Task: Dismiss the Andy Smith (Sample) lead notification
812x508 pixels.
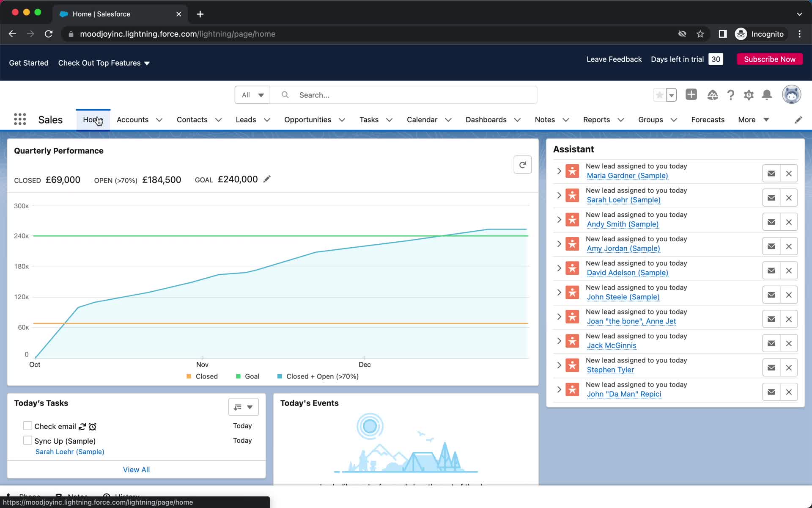Action: [x=789, y=222]
